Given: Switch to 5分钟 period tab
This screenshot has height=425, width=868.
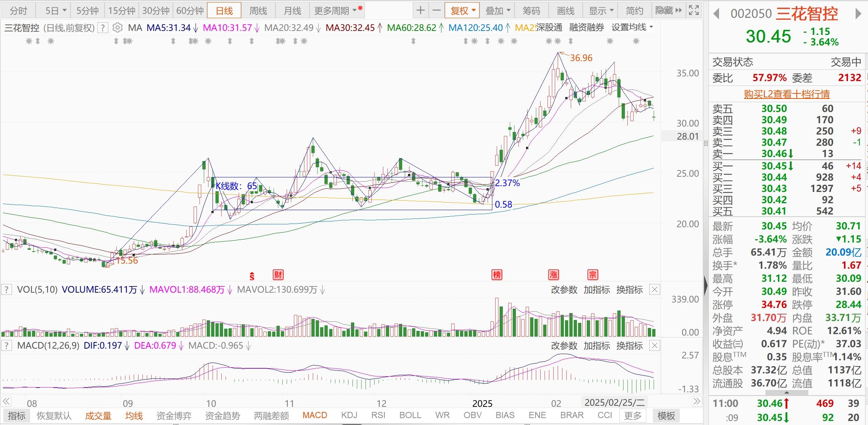Looking at the screenshot, I should pos(87,11).
